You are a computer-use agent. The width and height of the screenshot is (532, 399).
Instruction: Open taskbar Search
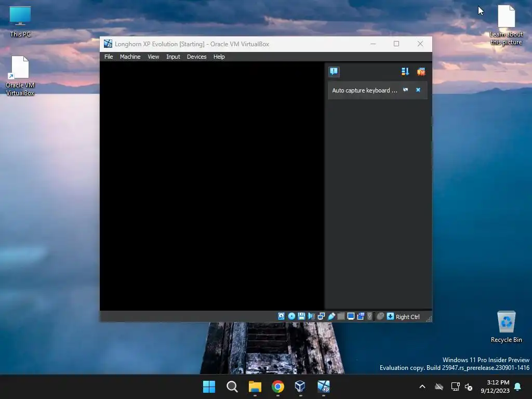click(x=232, y=387)
